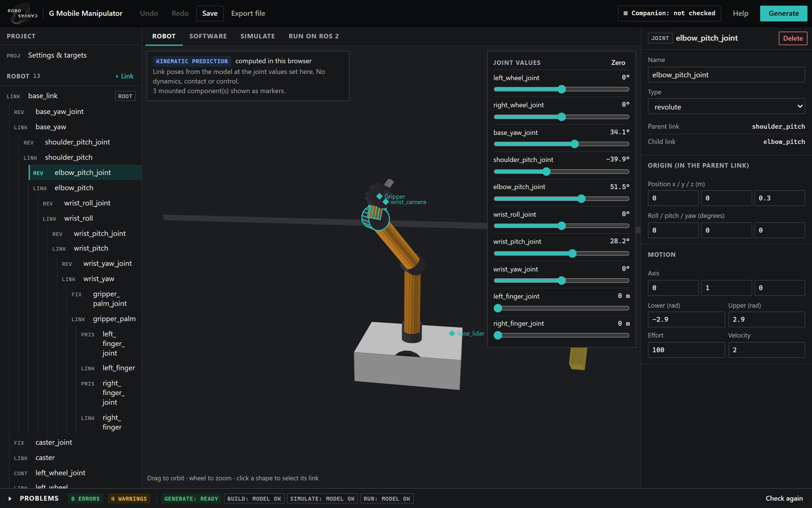812x508 pixels.
Task: Click the GENERATE: READY status
Action: point(191,499)
